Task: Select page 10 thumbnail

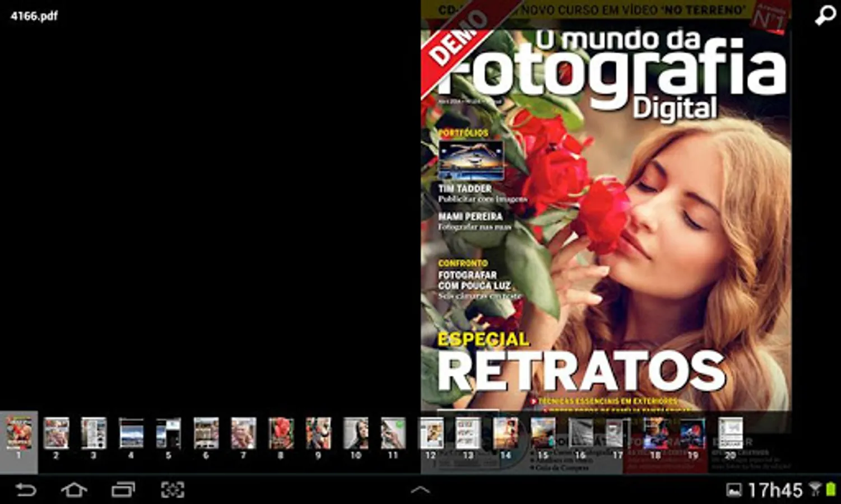Action: pos(356,433)
